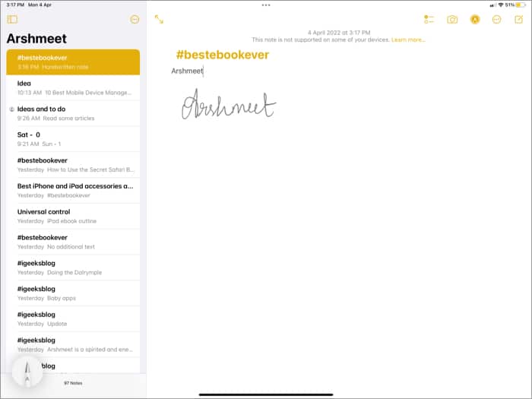Open Best iPhone and iPad accessories note

(x=73, y=191)
